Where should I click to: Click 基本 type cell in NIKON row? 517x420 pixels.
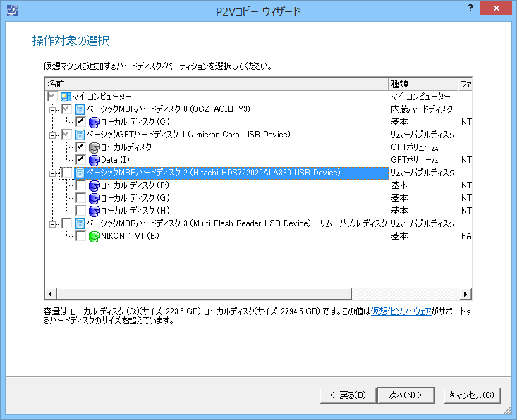(399, 236)
